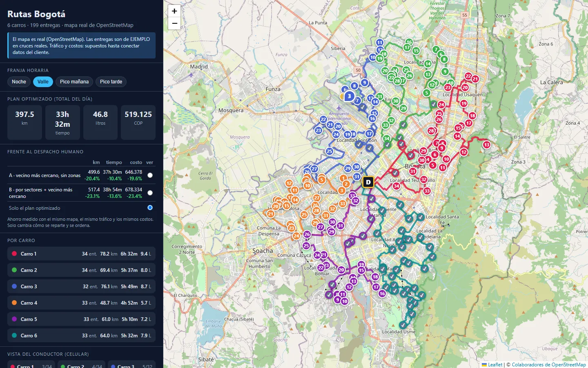Viewport: 588px width, 368px height.
Task: Click the red Carro 1 color dot
Action: (14, 254)
